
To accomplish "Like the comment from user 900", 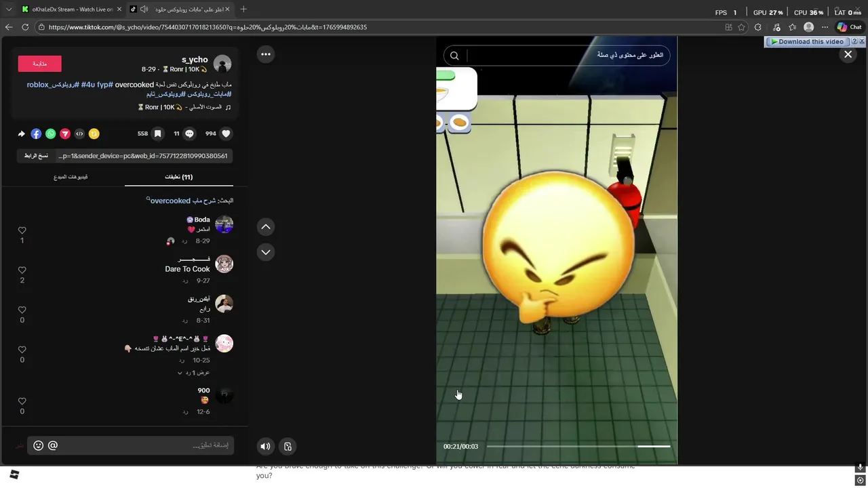I will click(22, 401).
